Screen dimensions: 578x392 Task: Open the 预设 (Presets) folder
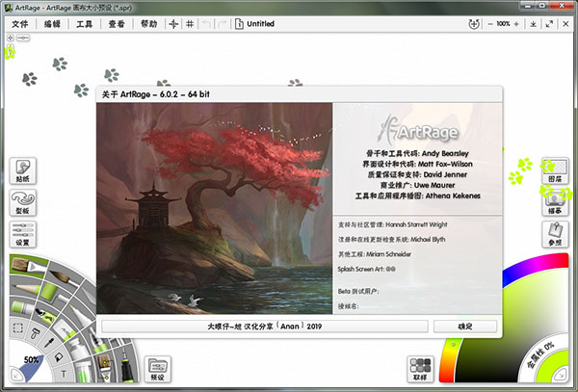click(155, 370)
